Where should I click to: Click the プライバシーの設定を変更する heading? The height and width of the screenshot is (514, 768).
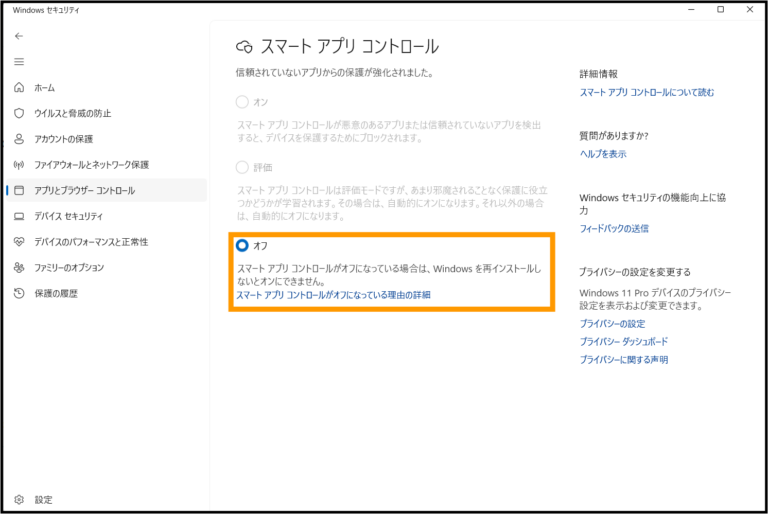point(635,272)
